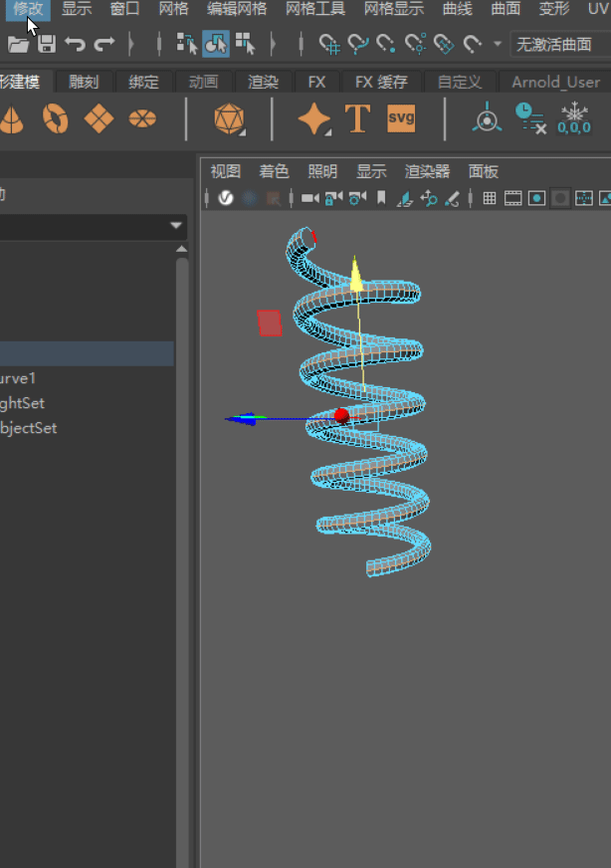The image size is (611, 868).
Task: Click the V-Ray round logo panel icon
Action: tap(226, 198)
